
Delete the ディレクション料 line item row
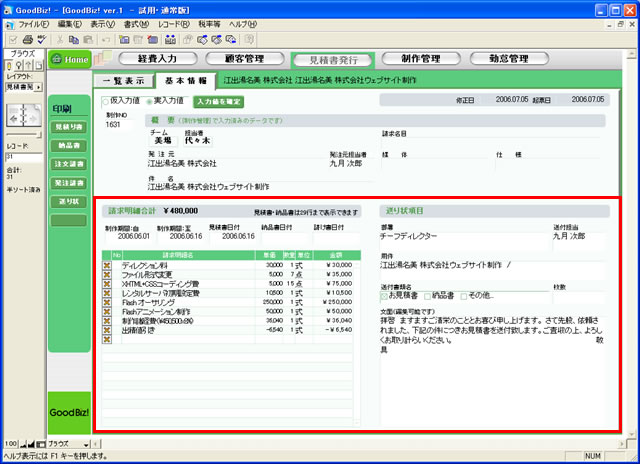click(107, 265)
